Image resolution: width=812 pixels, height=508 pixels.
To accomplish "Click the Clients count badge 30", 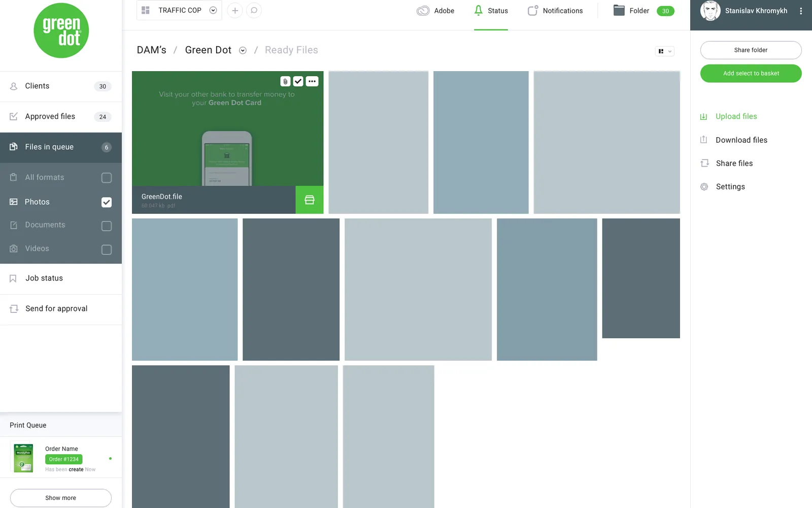I will coord(103,86).
